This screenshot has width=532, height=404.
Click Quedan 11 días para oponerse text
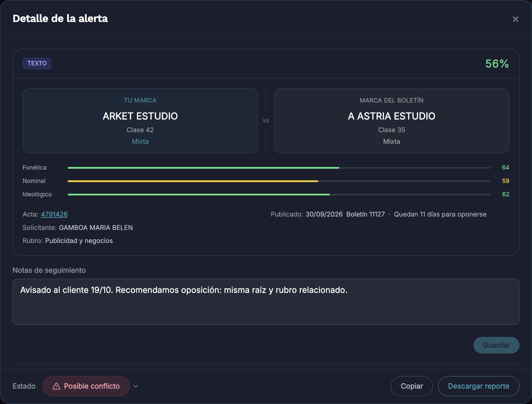pyautogui.click(x=440, y=214)
